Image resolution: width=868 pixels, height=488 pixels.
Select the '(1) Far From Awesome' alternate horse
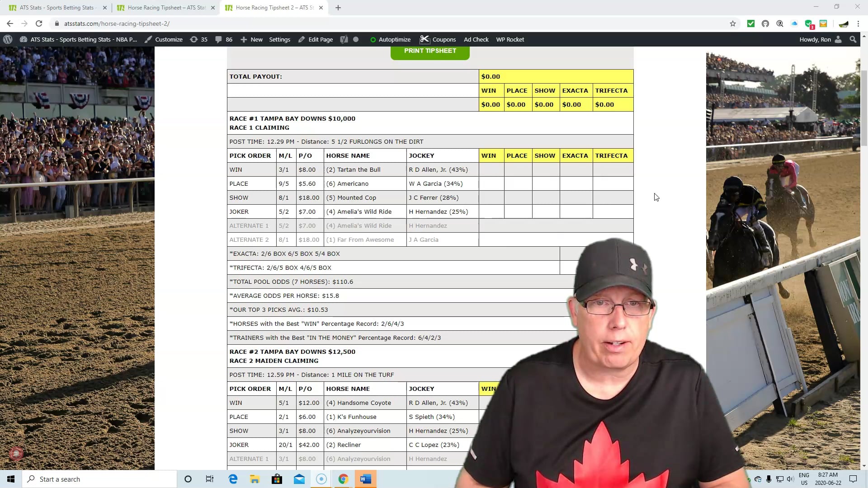pos(360,240)
